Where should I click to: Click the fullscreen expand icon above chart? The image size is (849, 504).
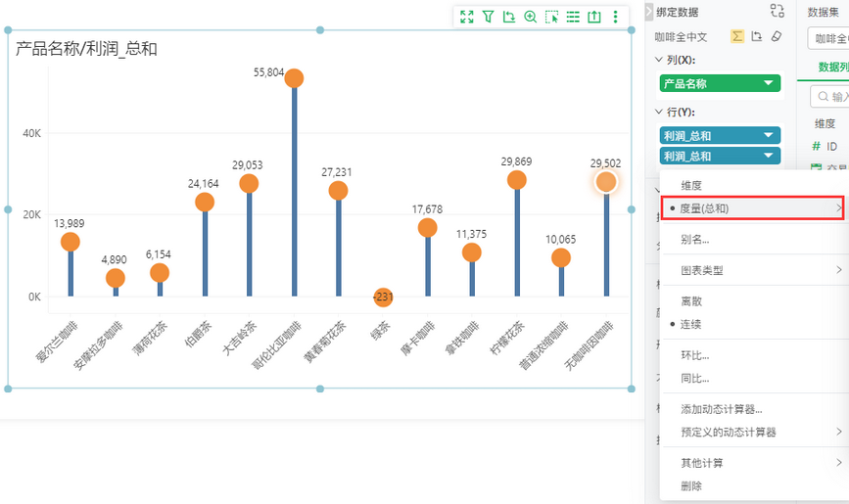coord(467,17)
